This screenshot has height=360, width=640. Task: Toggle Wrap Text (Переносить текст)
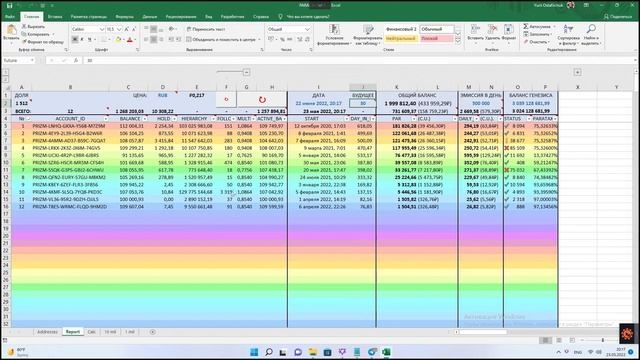[206, 29]
